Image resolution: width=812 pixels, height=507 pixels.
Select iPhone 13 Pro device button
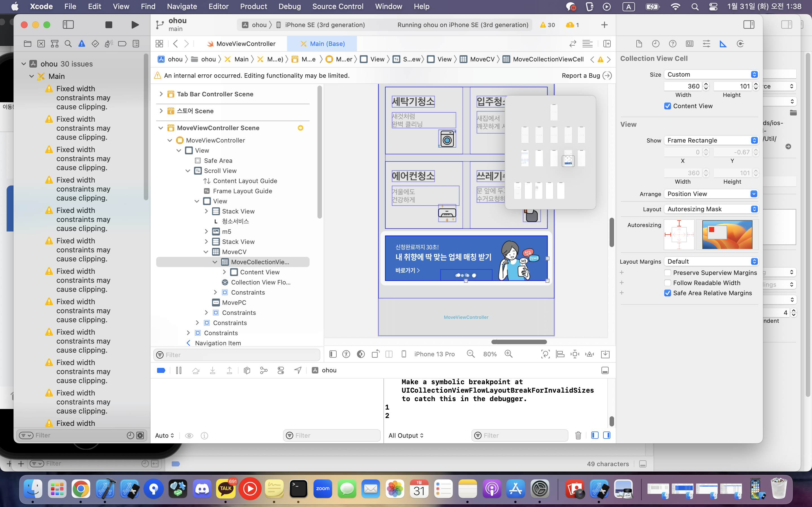434,354
